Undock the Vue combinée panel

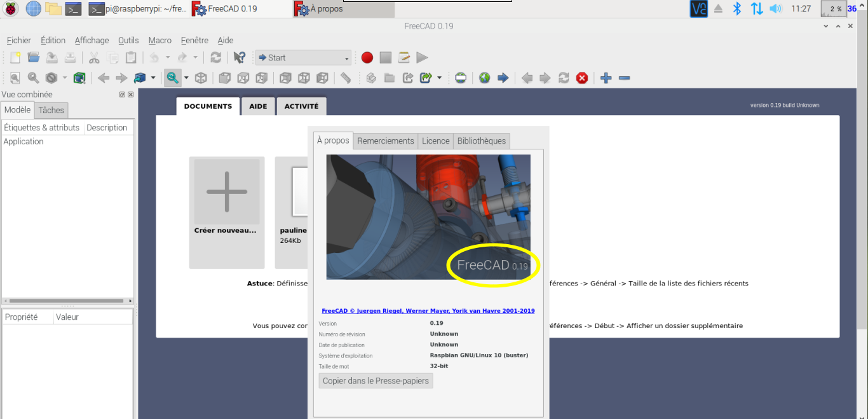(x=122, y=95)
